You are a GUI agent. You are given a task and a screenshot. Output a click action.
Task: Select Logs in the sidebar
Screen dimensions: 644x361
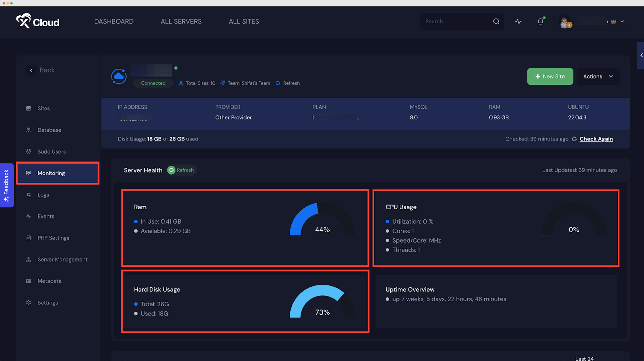pyautogui.click(x=43, y=195)
